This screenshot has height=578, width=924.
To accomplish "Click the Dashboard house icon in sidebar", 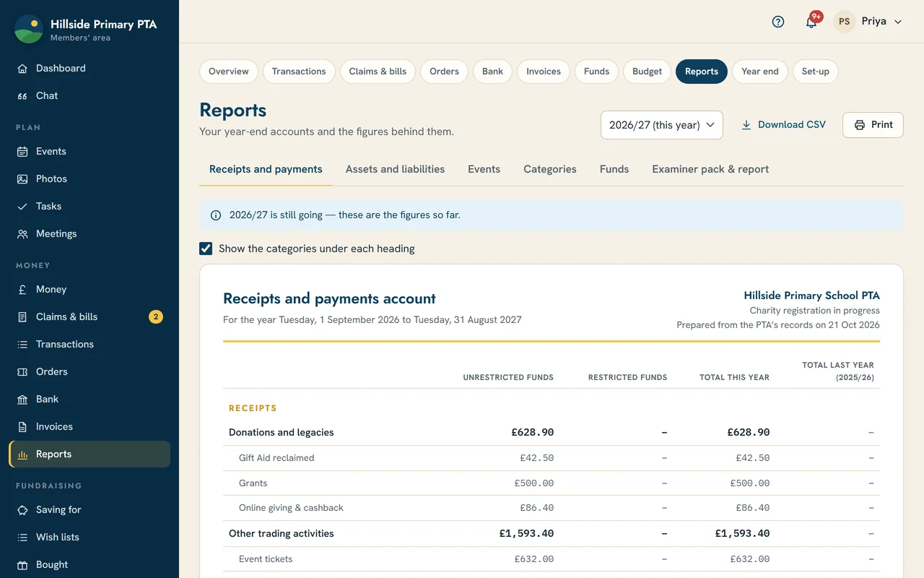I will 22,69.
